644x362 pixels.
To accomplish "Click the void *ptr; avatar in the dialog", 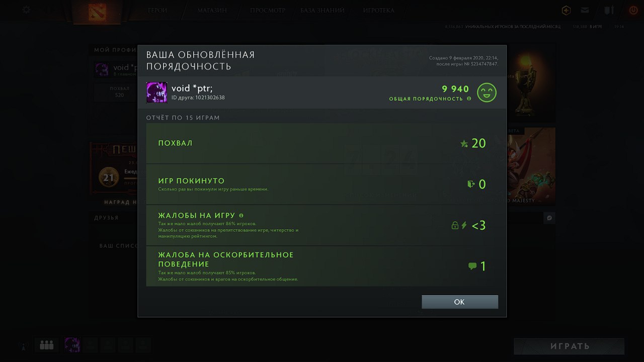I will point(156,93).
